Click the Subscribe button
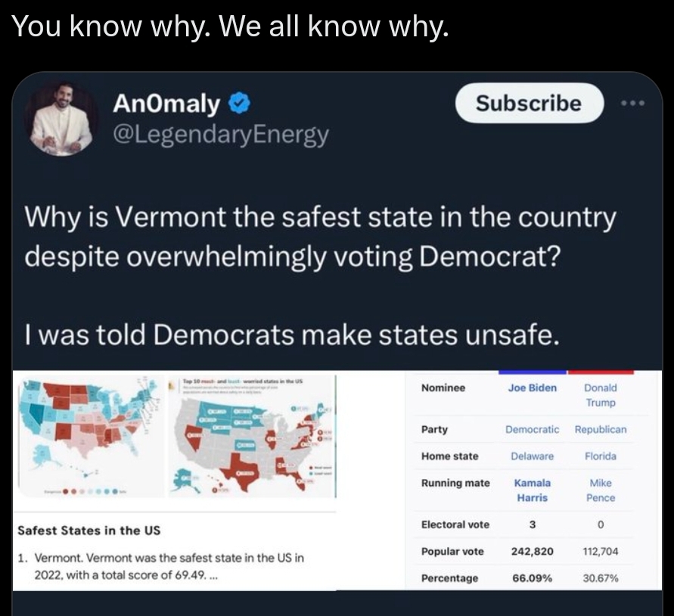 (530, 103)
